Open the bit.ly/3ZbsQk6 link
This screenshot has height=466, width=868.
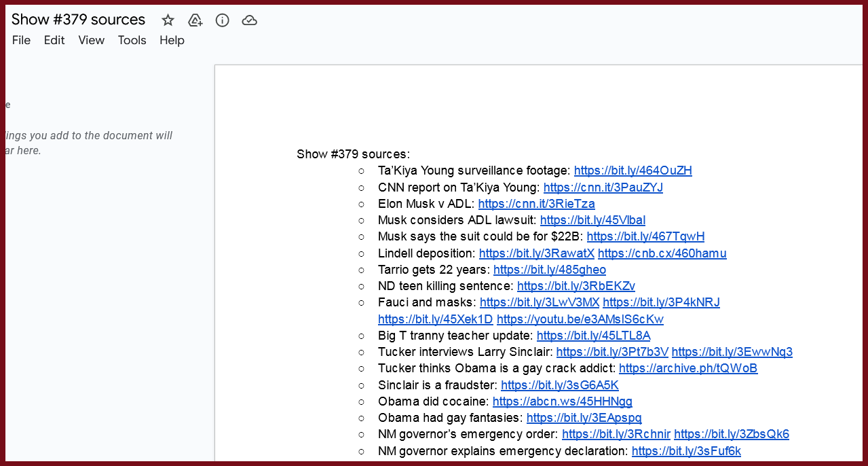(x=732, y=434)
